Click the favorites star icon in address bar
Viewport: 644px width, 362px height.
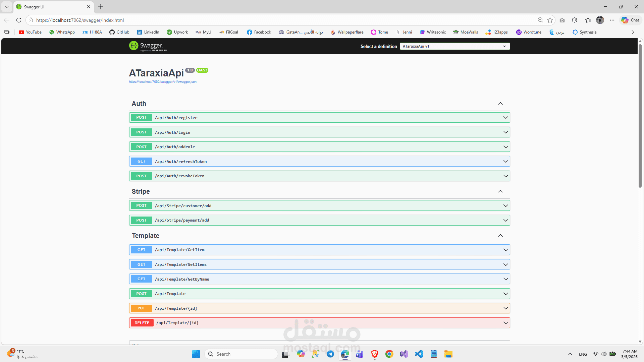[550, 20]
